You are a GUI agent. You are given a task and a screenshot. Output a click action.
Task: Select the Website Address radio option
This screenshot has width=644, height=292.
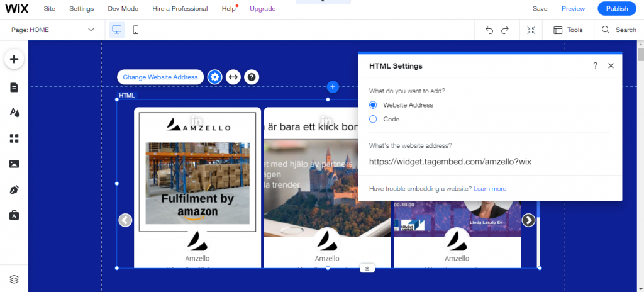[373, 105]
